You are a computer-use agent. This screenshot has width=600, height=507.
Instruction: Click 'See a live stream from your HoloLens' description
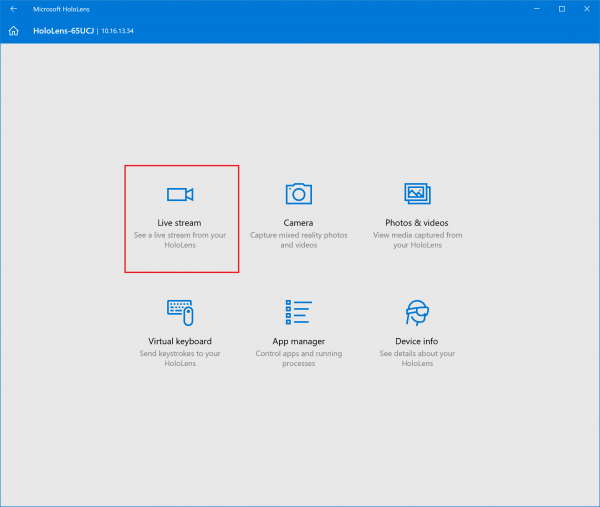[180, 240]
